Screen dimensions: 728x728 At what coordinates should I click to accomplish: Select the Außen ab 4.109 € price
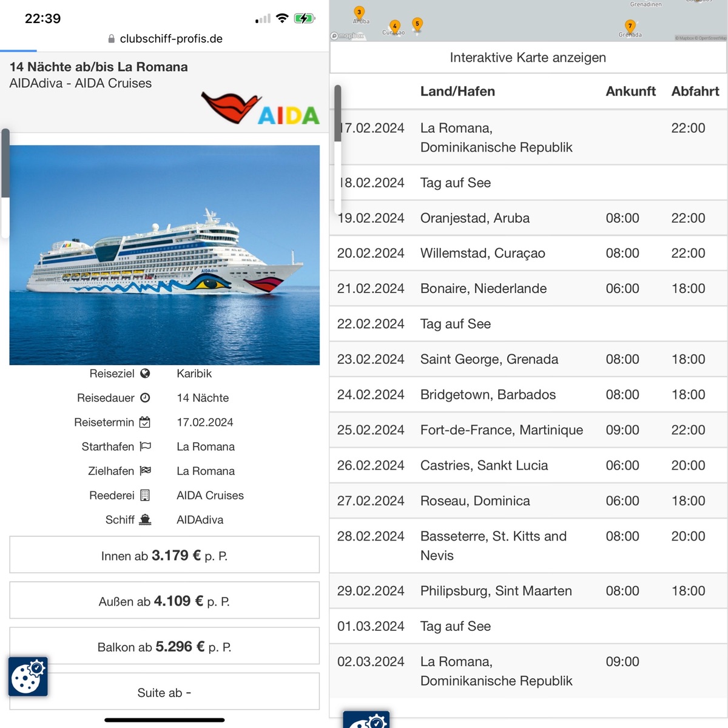(x=164, y=600)
